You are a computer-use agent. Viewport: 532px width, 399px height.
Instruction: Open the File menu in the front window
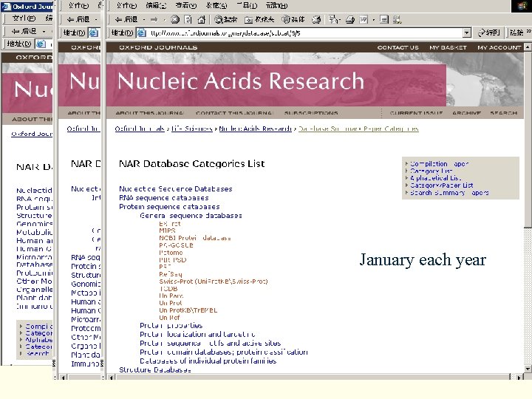click(x=126, y=6)
